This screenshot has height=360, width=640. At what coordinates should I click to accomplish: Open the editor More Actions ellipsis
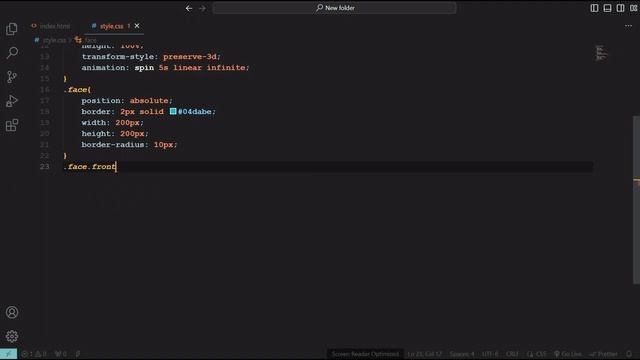click(628, 26)
